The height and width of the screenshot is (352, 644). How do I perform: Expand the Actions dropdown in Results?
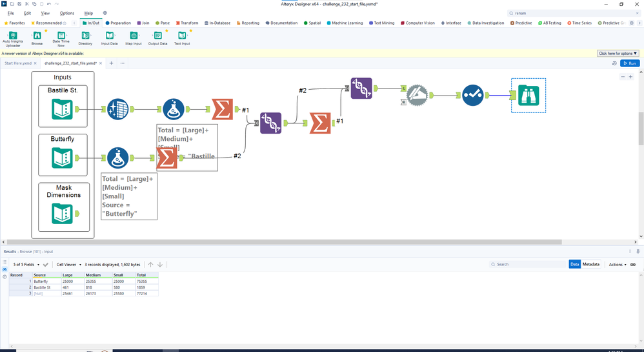tap(618, 264)
